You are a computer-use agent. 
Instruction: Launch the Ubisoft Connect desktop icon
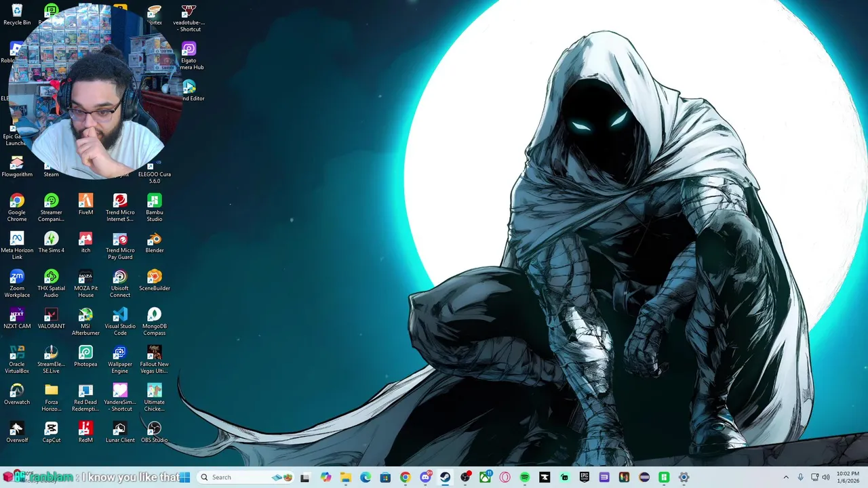click(x=120, y=283)
